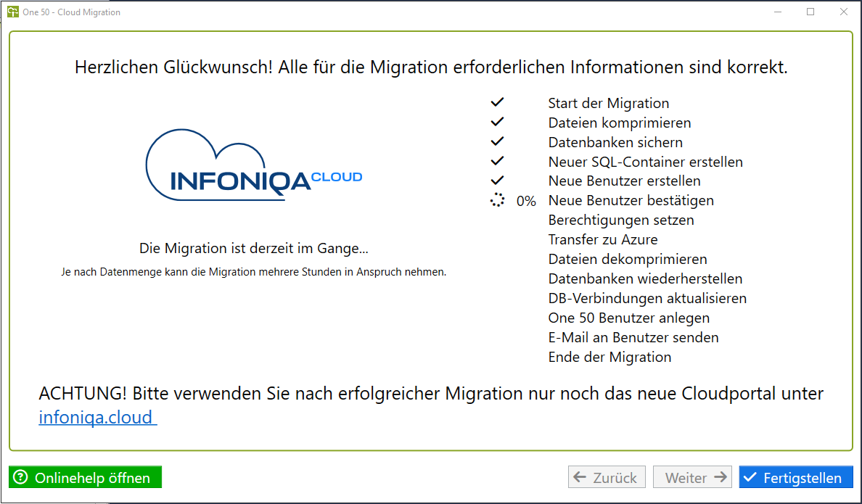Viewport: 862px width, 504px height.
Task: Click checkmark beside Datenbanken sichern
Action: [x=497, y=141]
